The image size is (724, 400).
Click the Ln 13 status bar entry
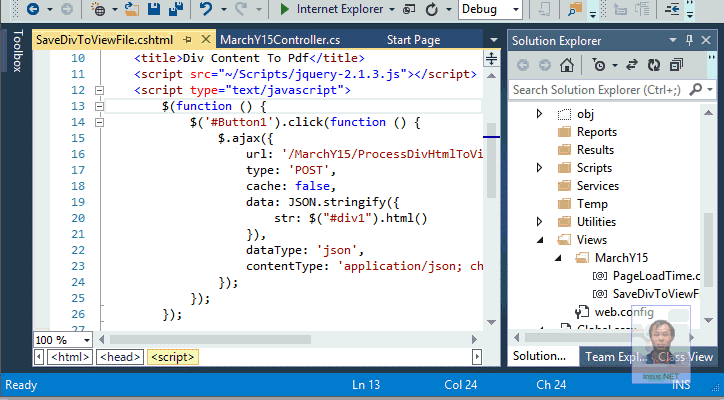(x=366, y=385)
